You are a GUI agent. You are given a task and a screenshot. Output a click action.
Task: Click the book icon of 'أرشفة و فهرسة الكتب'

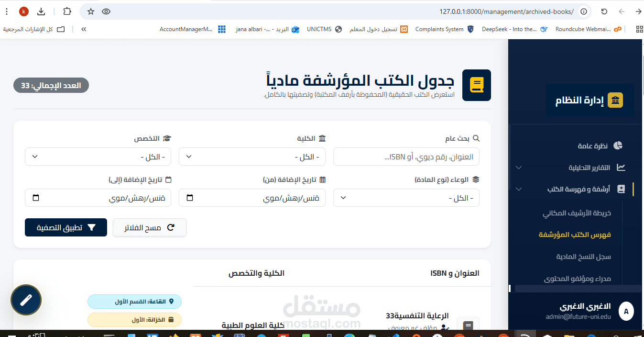pyautogui.click(x=621, y=189)
